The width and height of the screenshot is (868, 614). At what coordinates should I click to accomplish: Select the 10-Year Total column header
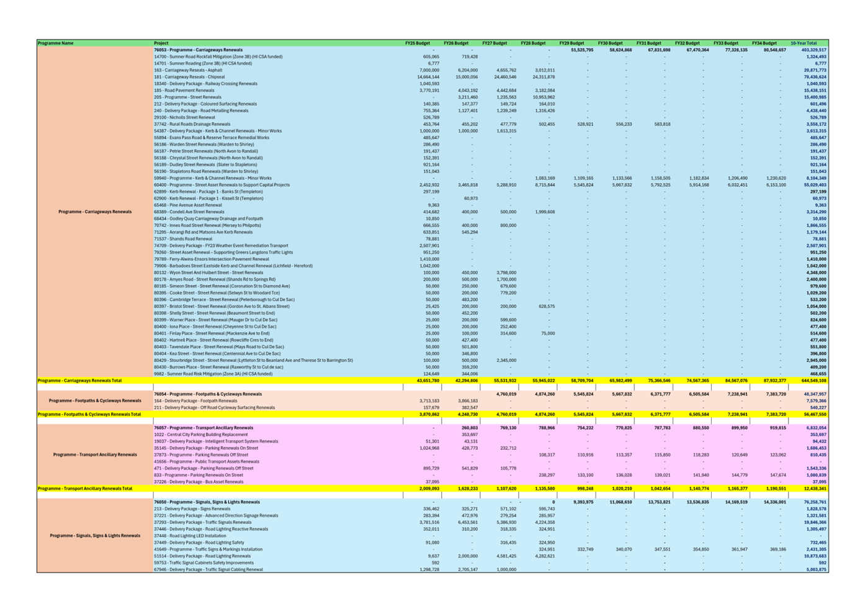[803, 43]
